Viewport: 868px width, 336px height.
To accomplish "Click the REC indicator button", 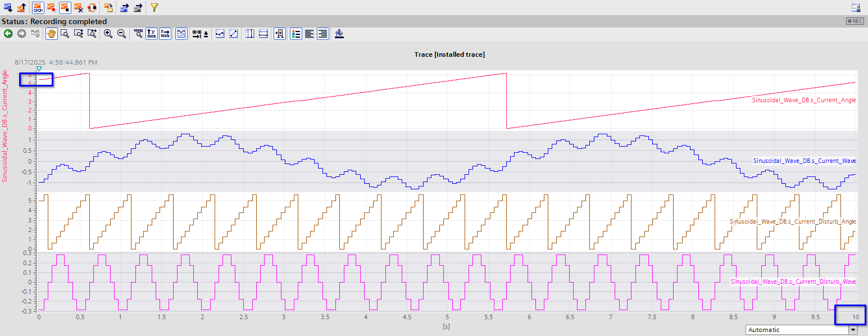I will [x=854, y=21].
